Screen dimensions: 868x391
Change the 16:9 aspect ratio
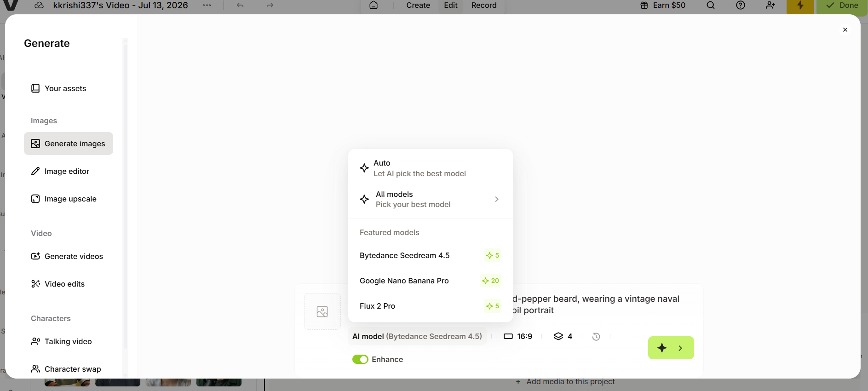pos(518,336)
